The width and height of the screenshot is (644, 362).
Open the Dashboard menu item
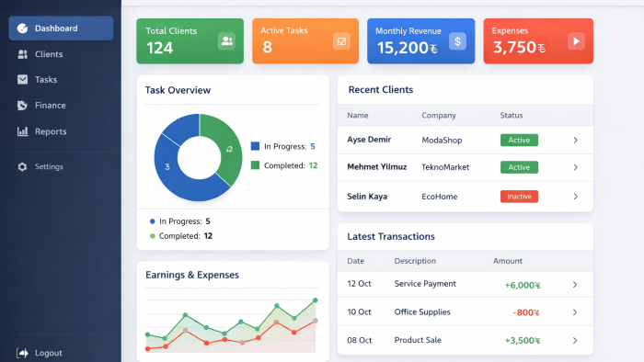(x=61, y=28)
